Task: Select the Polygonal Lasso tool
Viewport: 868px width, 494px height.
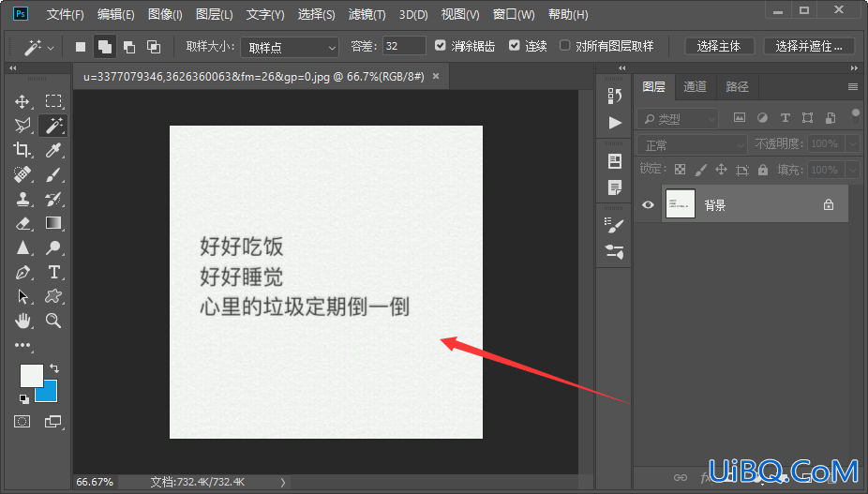Action: pyautogui.click(x=22, y=126)
